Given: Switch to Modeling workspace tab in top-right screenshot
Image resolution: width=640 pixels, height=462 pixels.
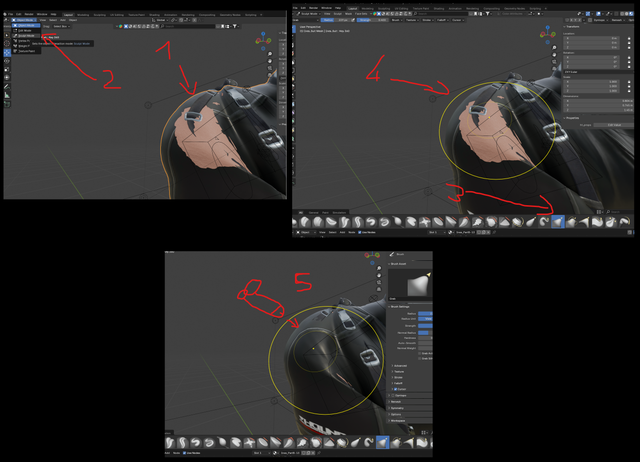Looking at the screenshot, I should pos(367,8).
